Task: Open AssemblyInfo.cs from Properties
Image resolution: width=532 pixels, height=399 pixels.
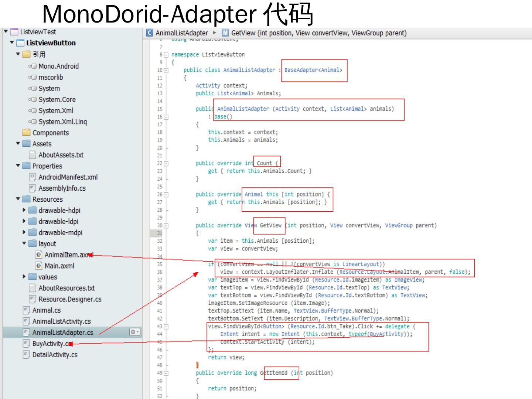Action: (62, 188)
